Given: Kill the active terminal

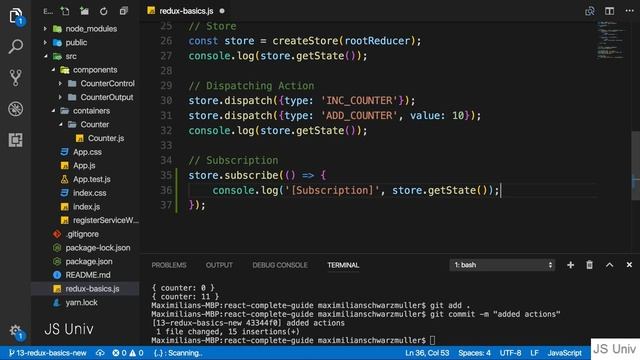Looking at the screenshot, I should (x=589, y=265).
